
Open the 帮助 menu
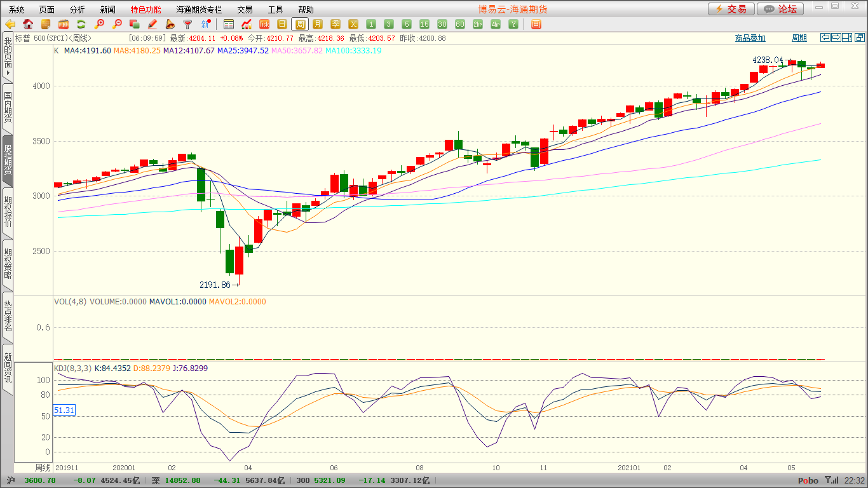[x=306, y=10]
